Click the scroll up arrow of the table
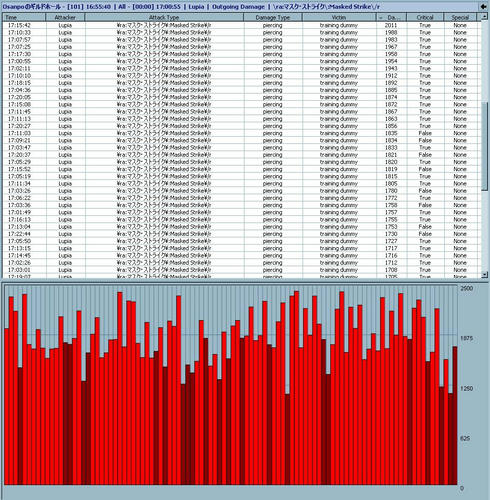 point(484,16)
